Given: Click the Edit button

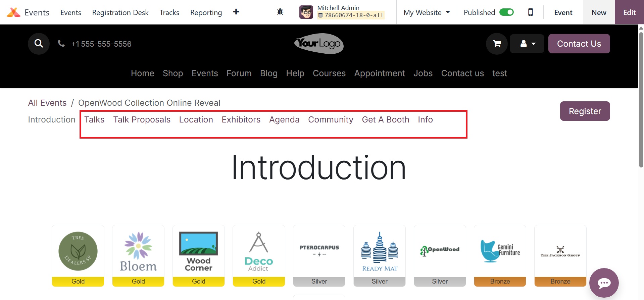Looking at the screenshot, I should (629, 12).
